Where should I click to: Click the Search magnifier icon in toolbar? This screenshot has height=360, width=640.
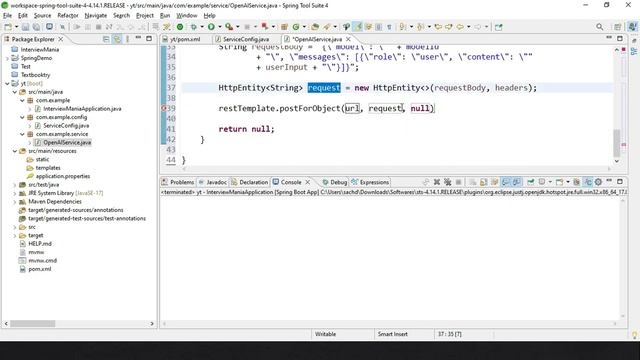(600, 27)
